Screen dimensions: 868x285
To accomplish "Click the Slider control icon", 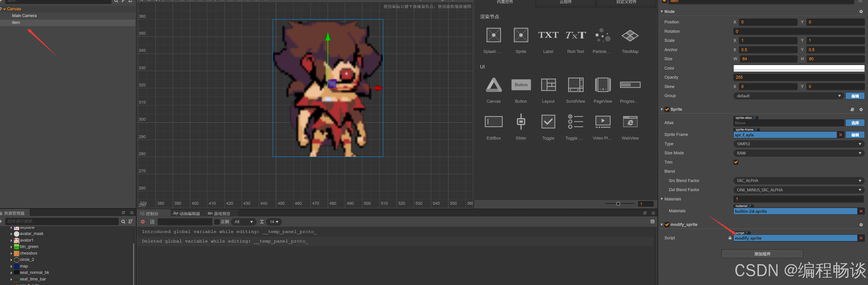I will click(521, 122).
